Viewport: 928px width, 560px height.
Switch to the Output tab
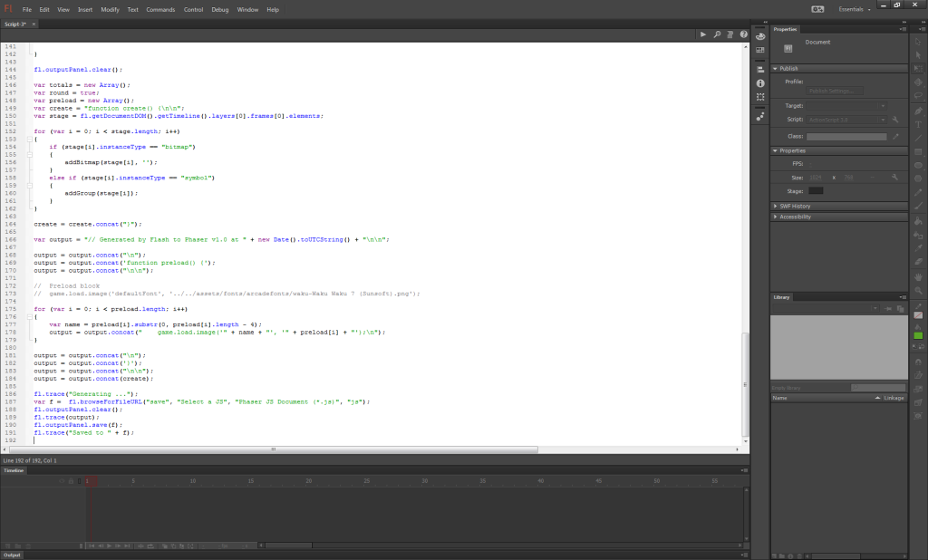12,554
